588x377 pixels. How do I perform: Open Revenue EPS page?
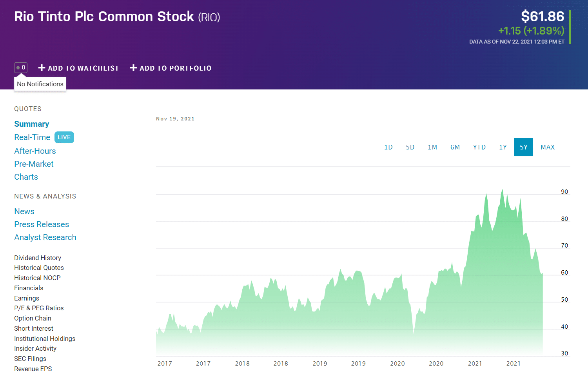point(33,369)
